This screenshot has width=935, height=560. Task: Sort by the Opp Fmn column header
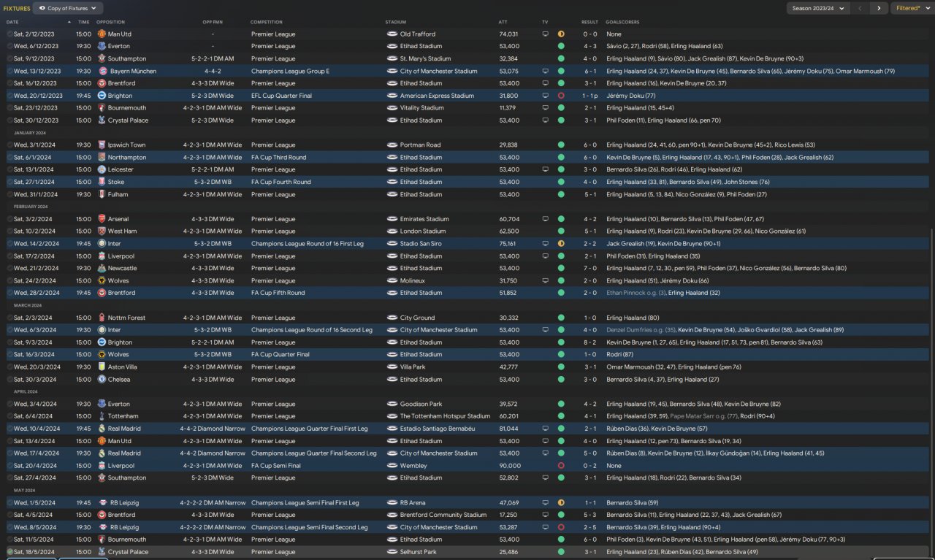(x=213, y=22)
